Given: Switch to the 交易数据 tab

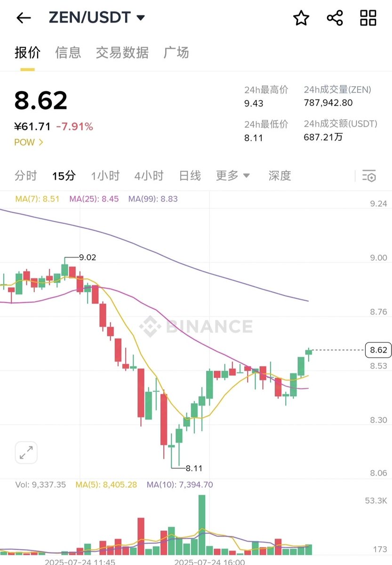Looking at the screenshot, I should pyautogui.click(x=122, y=52).
